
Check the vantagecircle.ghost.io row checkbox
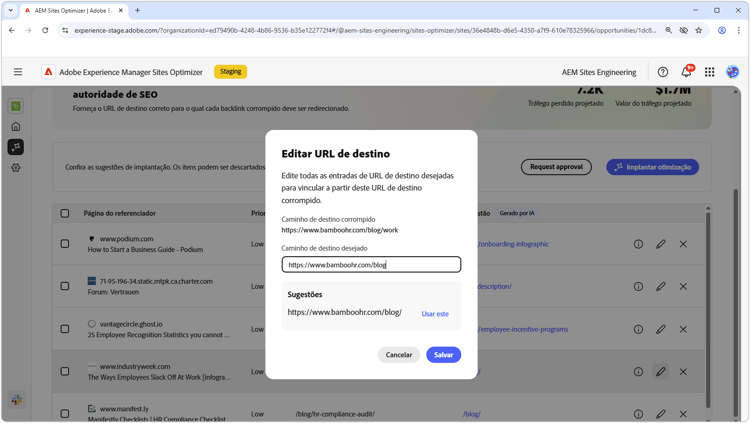coord(65,329)
